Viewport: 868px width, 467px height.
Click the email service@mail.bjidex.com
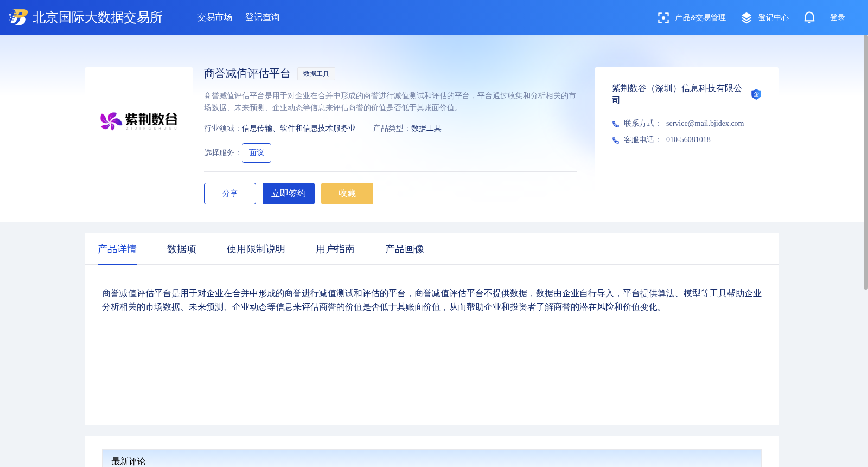click(705, 124)
